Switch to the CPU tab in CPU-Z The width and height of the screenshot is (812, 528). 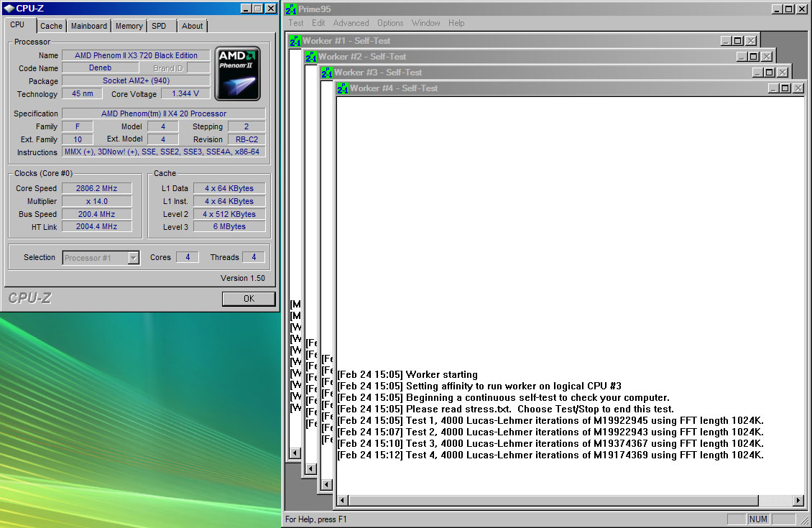[x=17, y=25]
